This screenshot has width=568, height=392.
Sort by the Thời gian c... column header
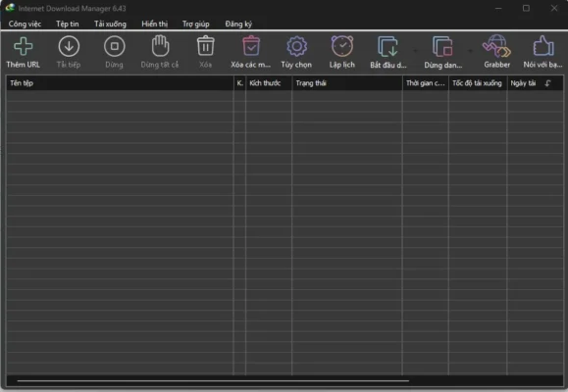426,83
